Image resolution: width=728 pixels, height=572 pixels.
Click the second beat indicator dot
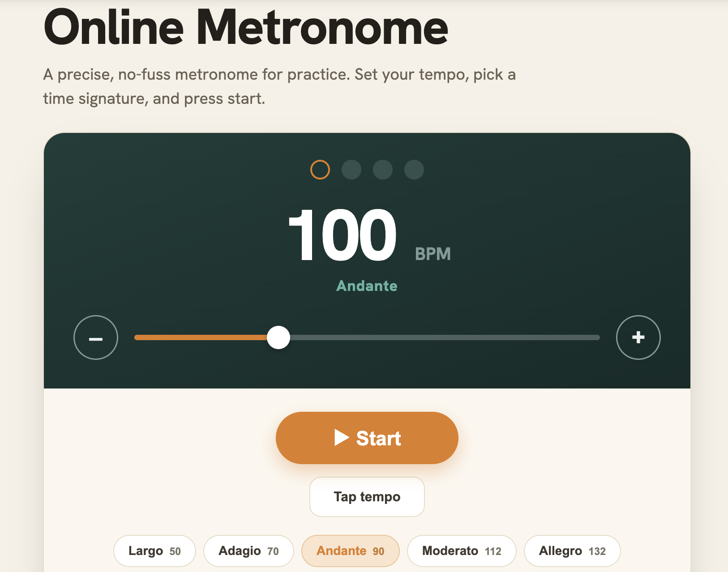351,170
